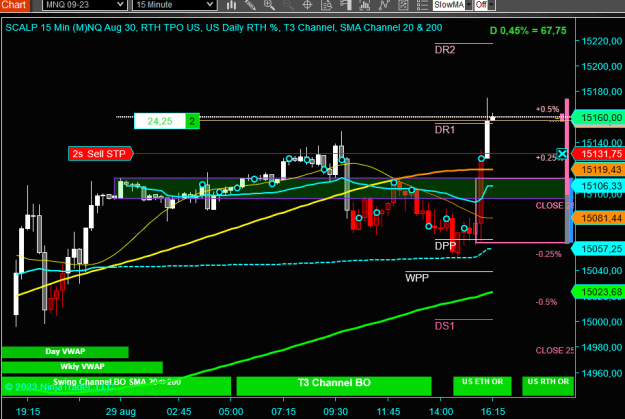
Task: Open the data box icon
Action: (326, 5)
